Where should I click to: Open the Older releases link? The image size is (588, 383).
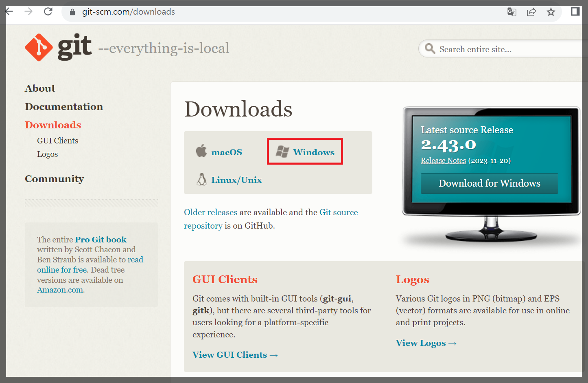pos(210,212)
